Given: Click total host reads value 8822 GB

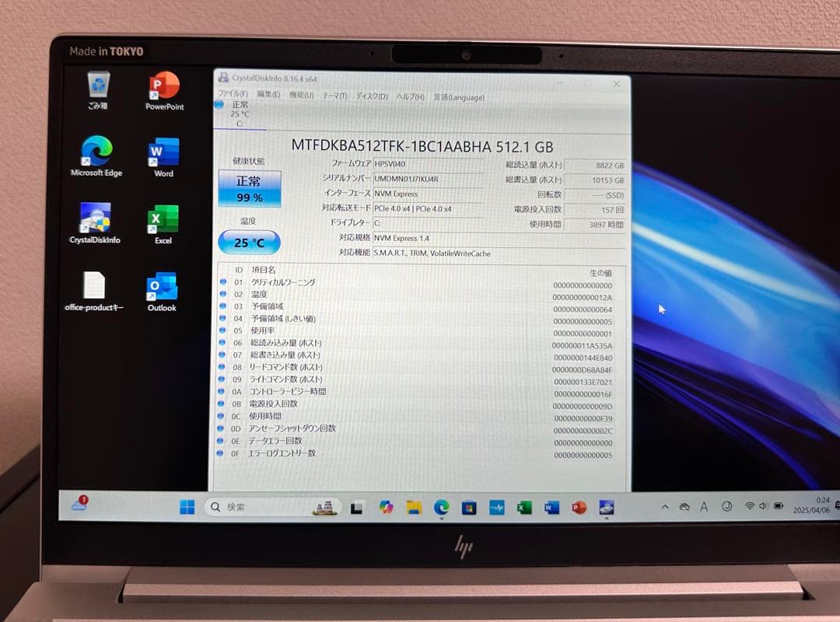Looking at the screenshot, I should point(595,166).
